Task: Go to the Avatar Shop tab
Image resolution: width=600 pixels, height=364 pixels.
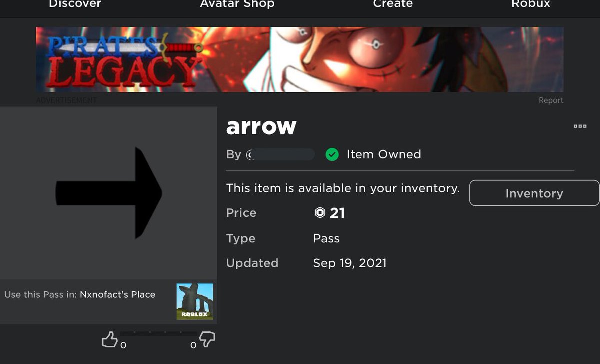Action: [x=237, y=4]
